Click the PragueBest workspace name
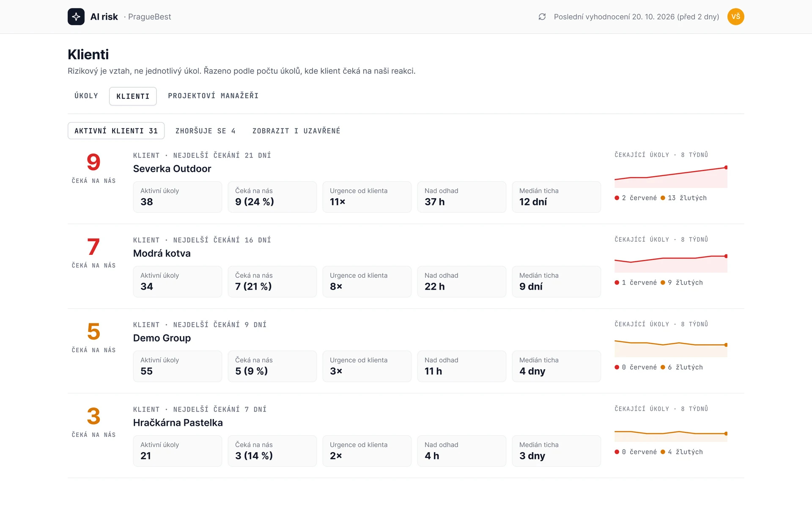Viewport: 812px width, 508px height. coord(149,17)
